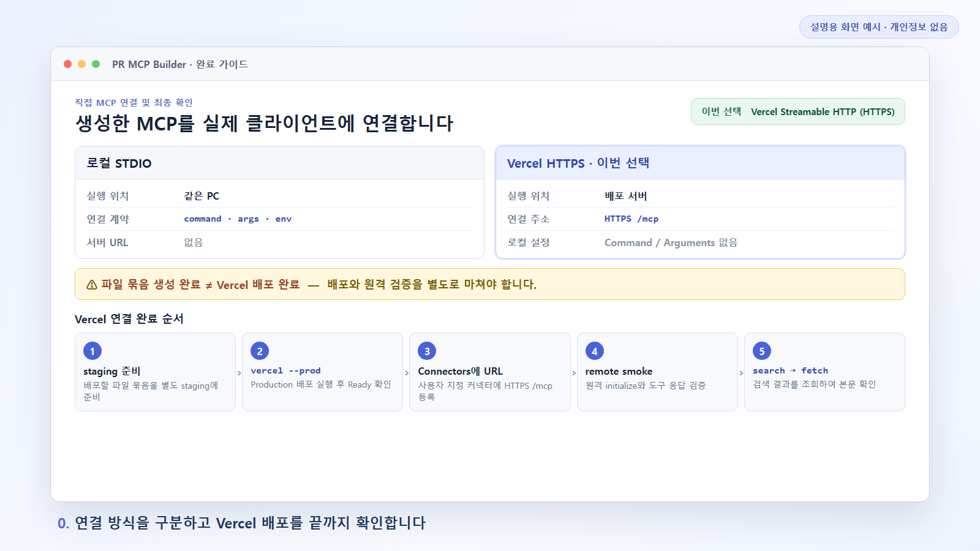Select the 'vercel --prod' step title

pyautogui.click(x=285, y=370)
